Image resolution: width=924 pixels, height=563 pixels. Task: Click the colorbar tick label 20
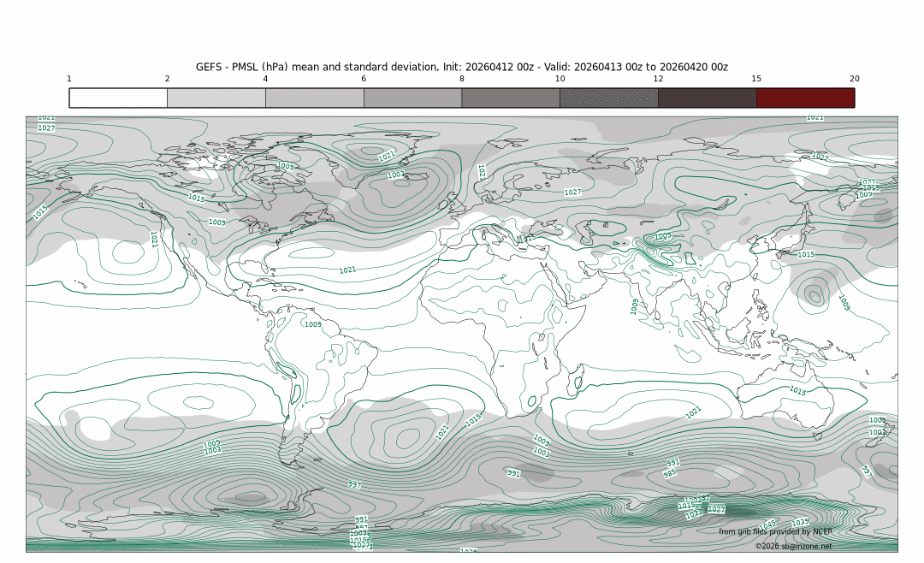pyautogui.click(x=854, y=79)
